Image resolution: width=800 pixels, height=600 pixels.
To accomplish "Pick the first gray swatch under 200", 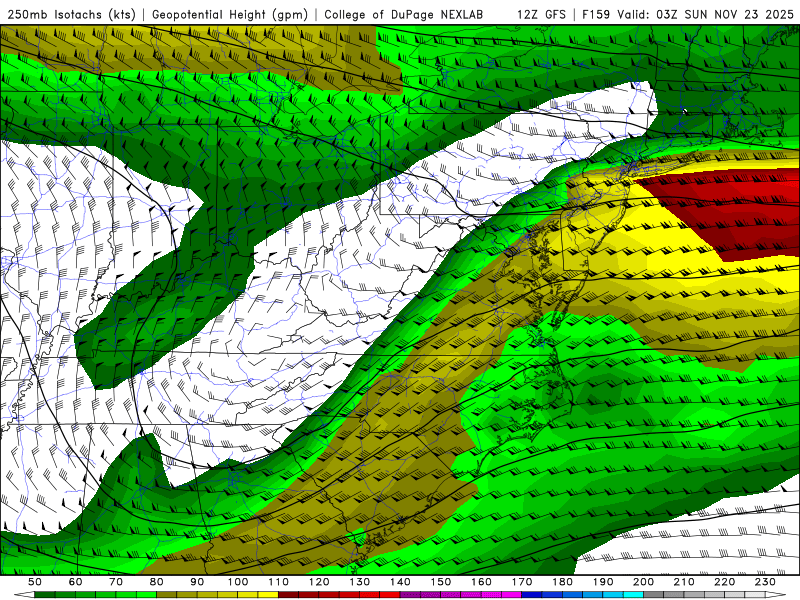I will (x=654, y=594).
